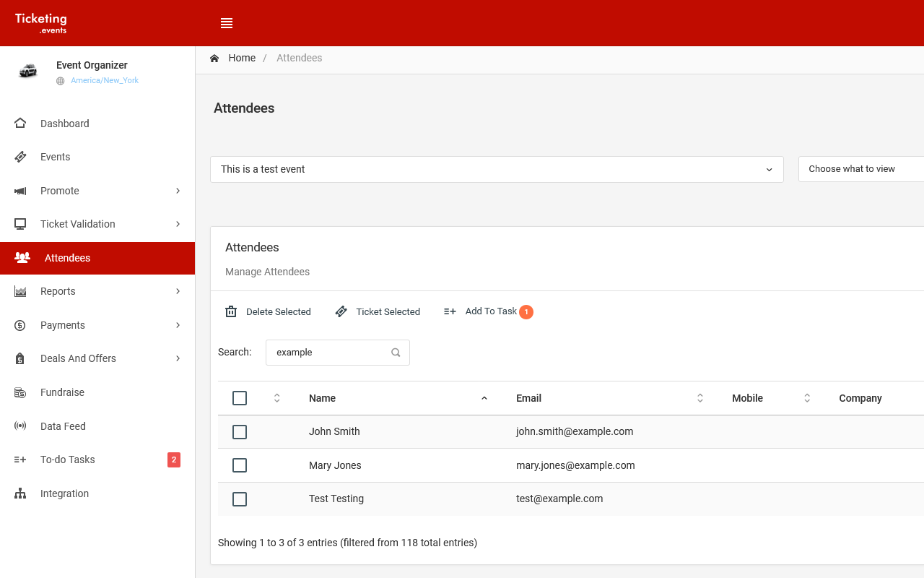This screenshot has width=924, height=578.
Task: Go to Events in the sidebar
Action: (97, 157)
